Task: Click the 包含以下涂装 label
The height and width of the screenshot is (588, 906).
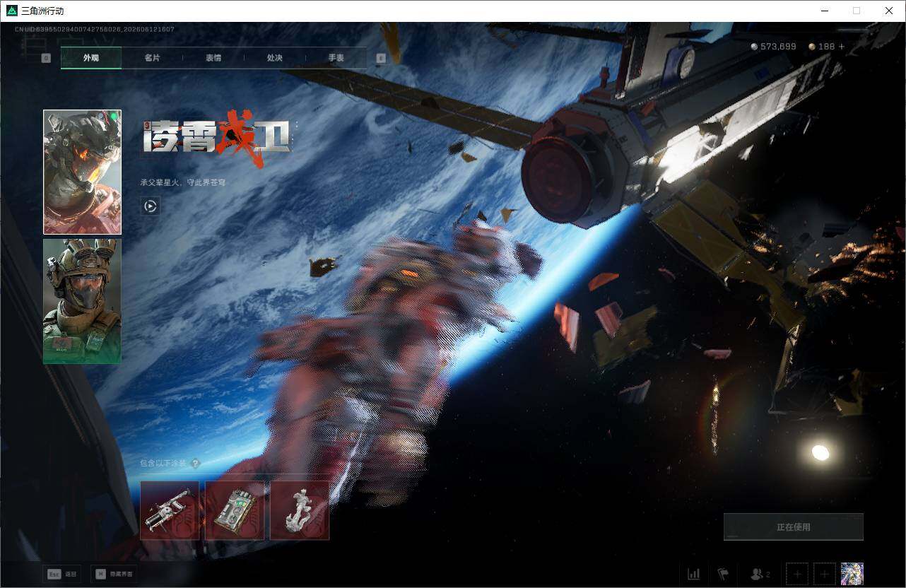Action: [163, 464]
